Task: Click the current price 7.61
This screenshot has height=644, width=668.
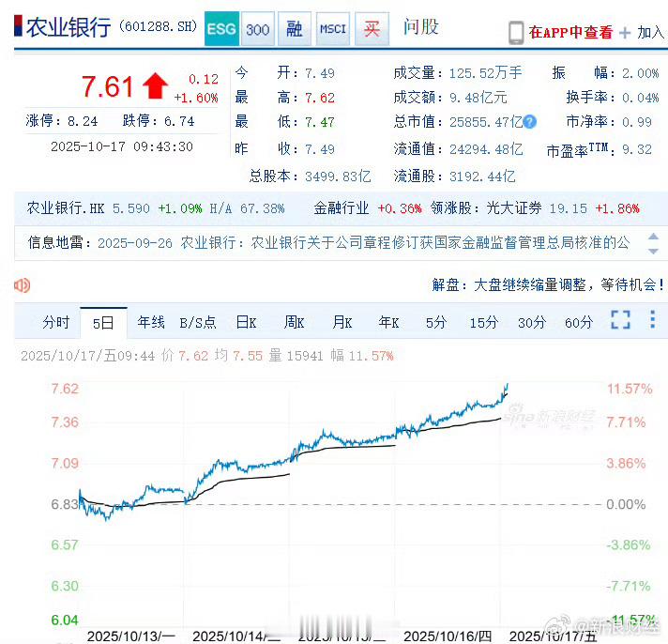Action: tap(107, 87)
